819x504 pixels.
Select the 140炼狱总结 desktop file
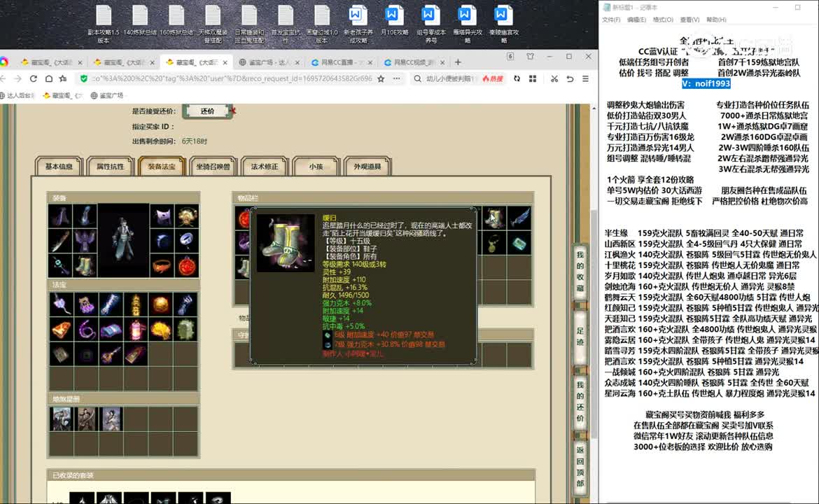click(x=140, y=21)
